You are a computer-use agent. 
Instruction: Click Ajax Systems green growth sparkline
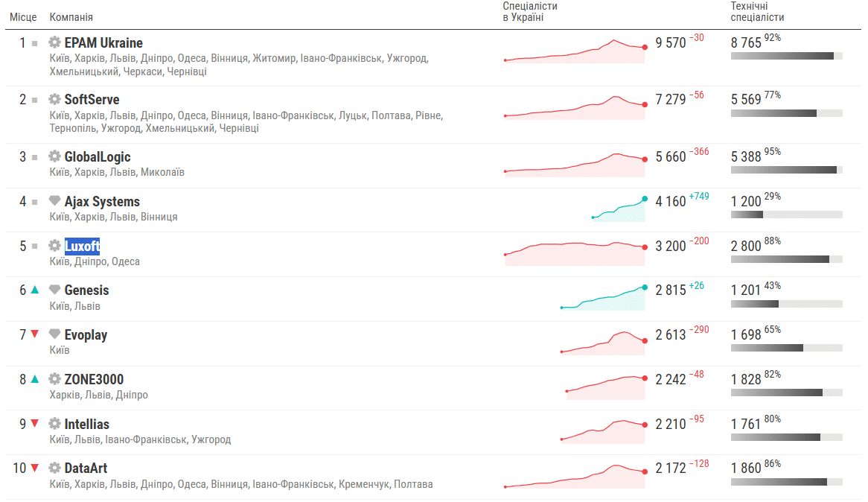coord(619,209)
